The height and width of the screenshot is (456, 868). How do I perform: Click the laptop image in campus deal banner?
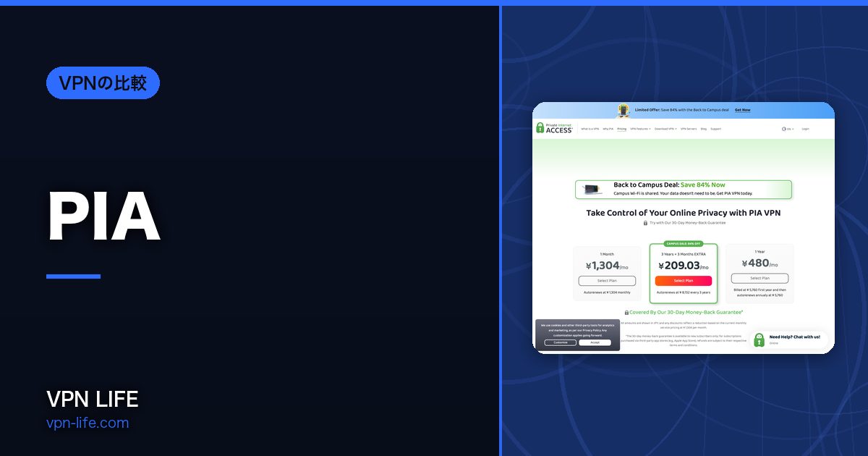click(593, 190)
